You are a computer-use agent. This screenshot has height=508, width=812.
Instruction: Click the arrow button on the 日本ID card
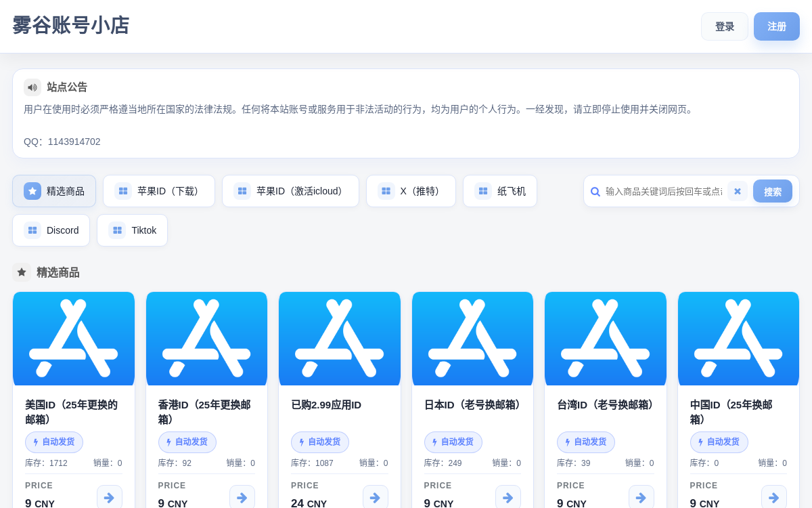tap(508, 497)
